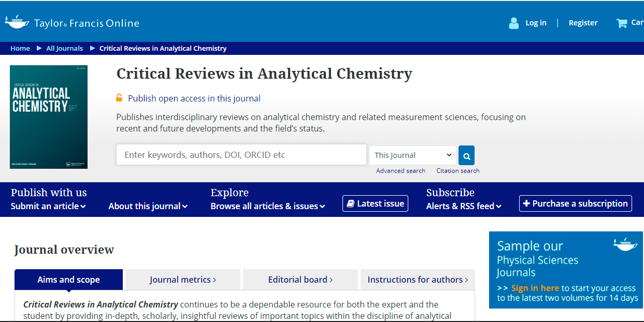Click the Taylor & Francis Online logo
This screenshot has width=644, height=322.
coord(72,23)
